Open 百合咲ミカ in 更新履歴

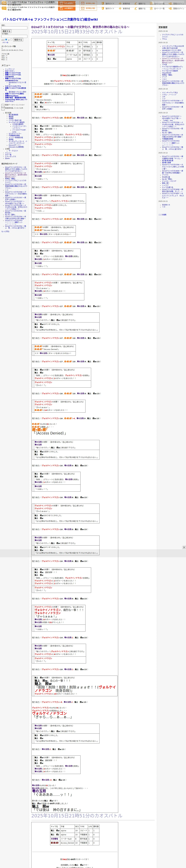pyautogui.click(x=166, y=205)
